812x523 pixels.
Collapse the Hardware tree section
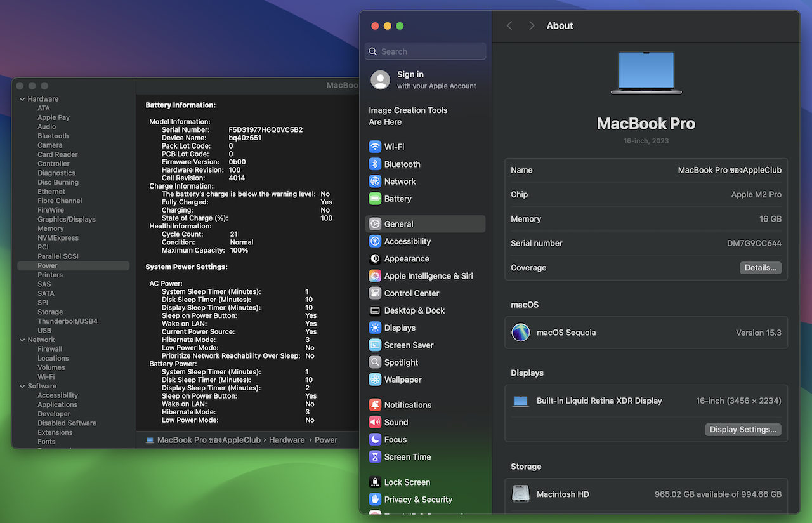click(x=22, y=99)
